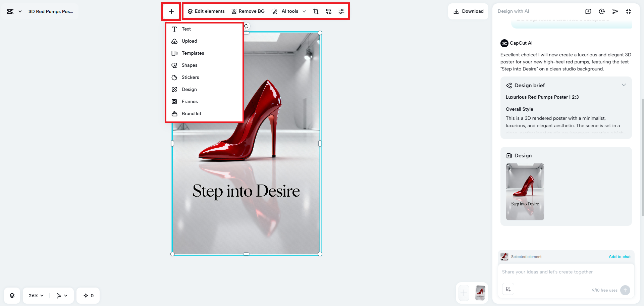
Task: Open the Layers panel icon
Action: [x=12, y=296]
